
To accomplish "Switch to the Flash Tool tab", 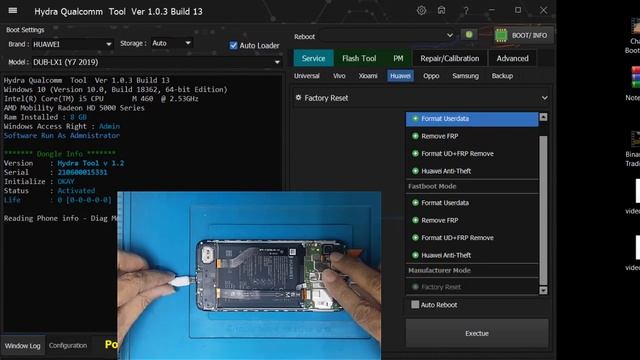I will click(359, 58).
